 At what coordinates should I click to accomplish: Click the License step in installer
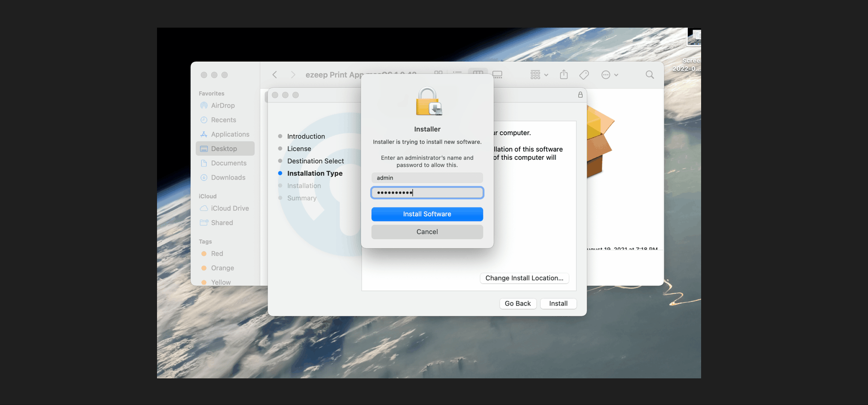pyautogui.click(x=299, y=149)
